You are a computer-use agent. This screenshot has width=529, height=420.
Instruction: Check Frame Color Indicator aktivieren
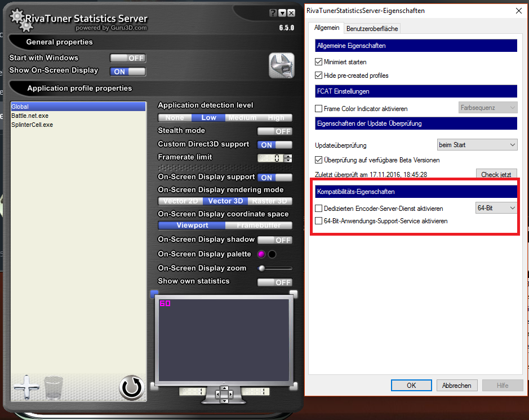click(x=318, y=108)
